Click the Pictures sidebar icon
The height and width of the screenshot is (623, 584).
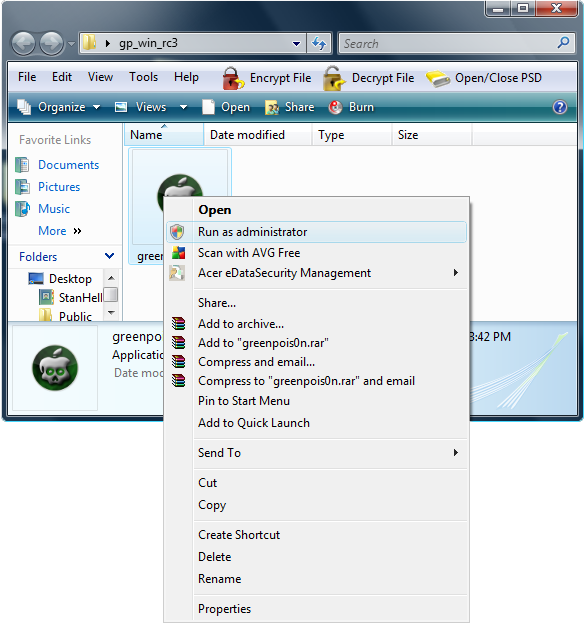[x=22, y=187]
